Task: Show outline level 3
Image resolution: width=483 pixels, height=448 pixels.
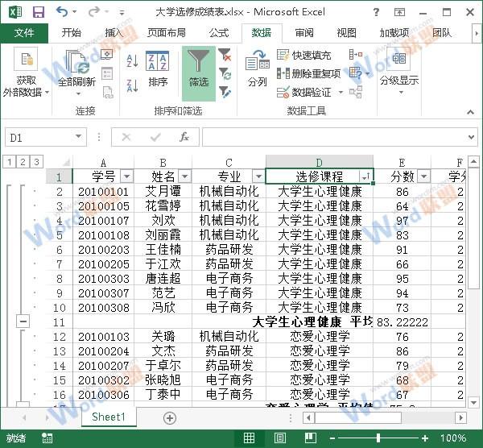Action: click(x=36, y=162)
